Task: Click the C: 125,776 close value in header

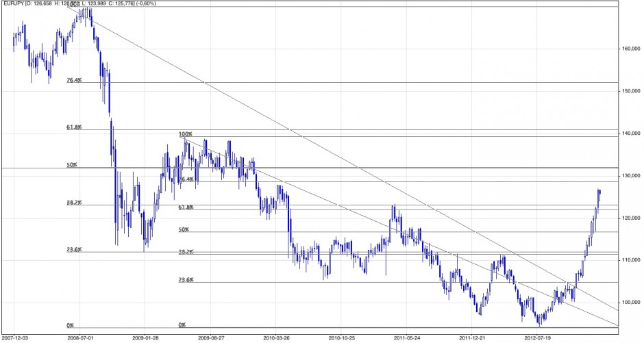Action: click(x=121, y=3)
